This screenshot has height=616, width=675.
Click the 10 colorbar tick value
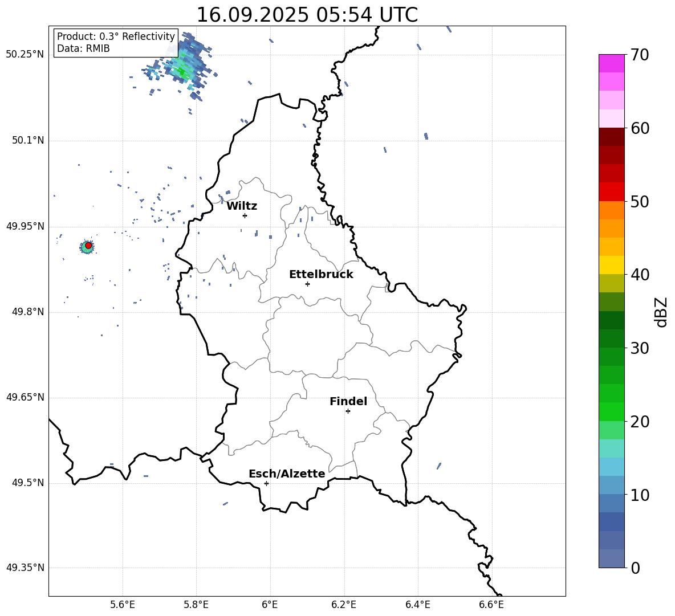640,495
